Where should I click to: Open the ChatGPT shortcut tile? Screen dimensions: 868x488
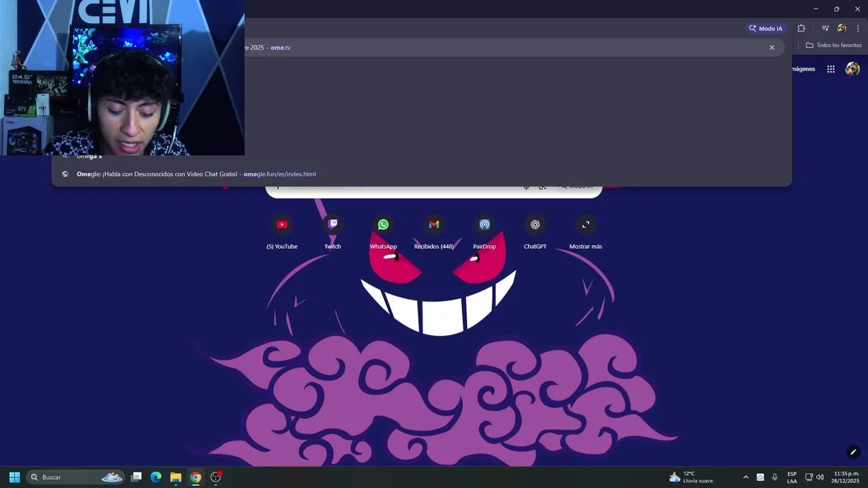[x=535, y=232]
